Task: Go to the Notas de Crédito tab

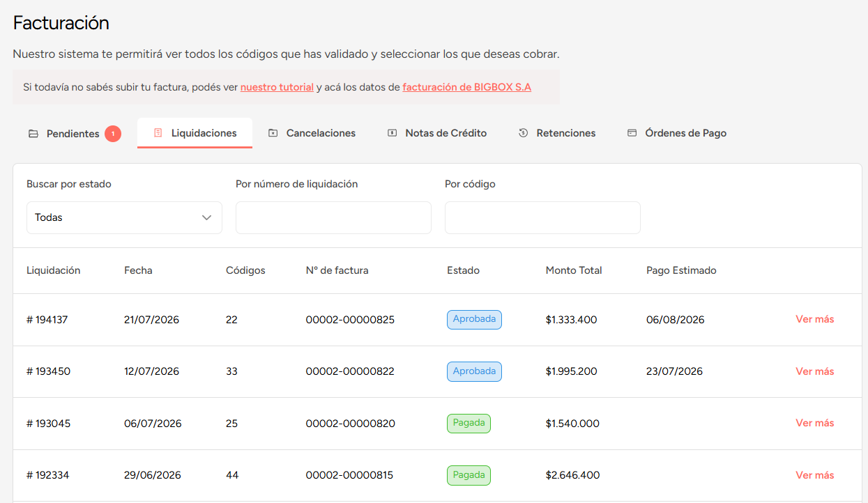Action: [x=437, y=132]
